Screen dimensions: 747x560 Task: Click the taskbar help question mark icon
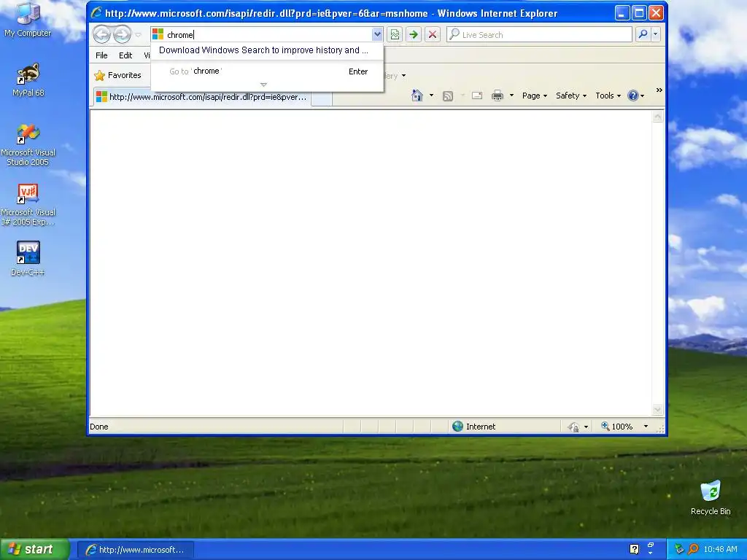[634, 549]
